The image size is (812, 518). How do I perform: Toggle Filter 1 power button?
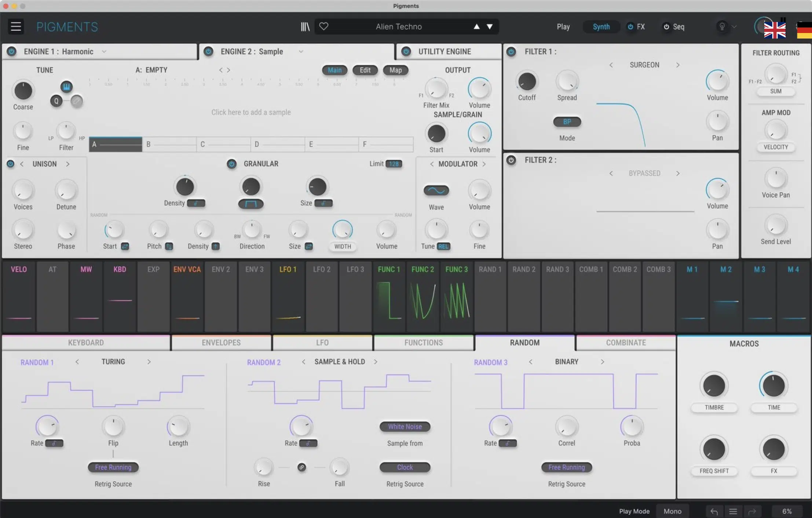click(511, 52)
